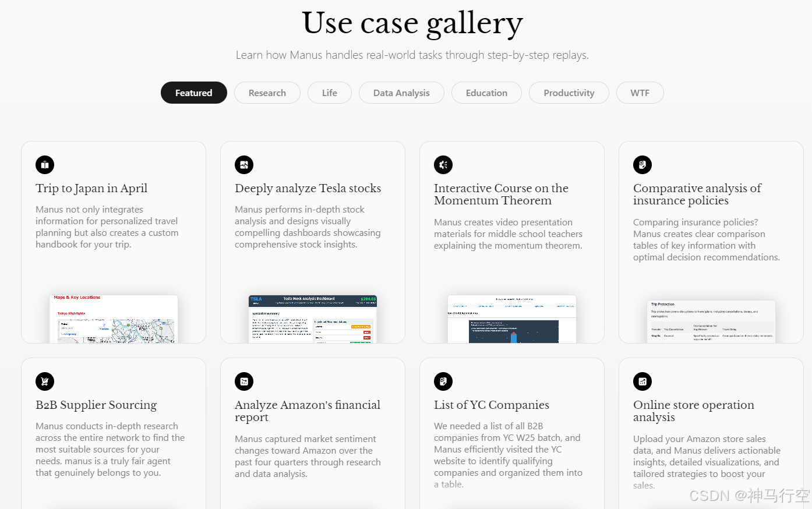
Task: Click the Tesla stocks card chart icon
Action: 244,165
